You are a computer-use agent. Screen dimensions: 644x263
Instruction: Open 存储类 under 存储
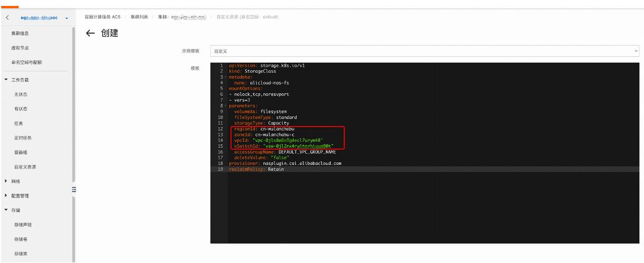coord(21,254)
